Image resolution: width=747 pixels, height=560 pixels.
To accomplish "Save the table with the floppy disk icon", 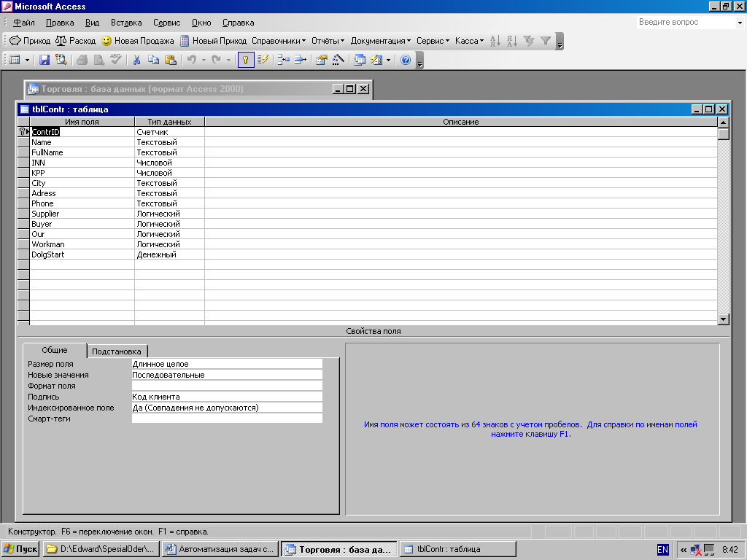I will point(44,60).
